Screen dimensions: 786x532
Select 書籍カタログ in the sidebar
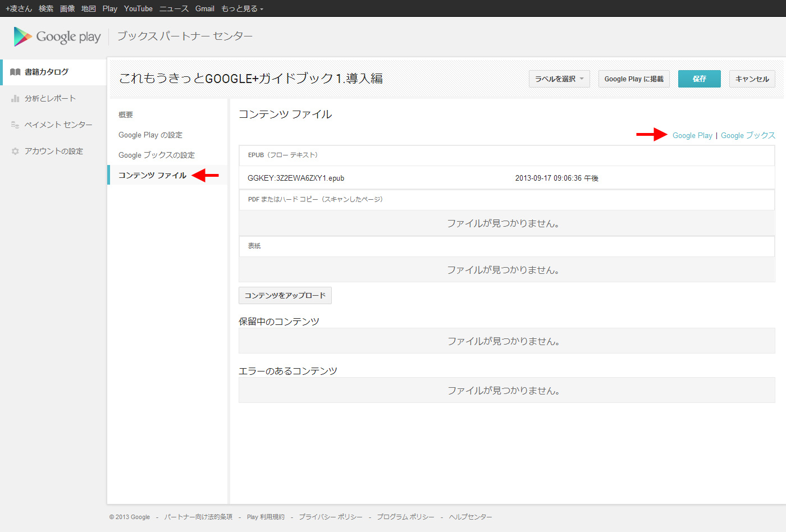(x=54, y=72)
